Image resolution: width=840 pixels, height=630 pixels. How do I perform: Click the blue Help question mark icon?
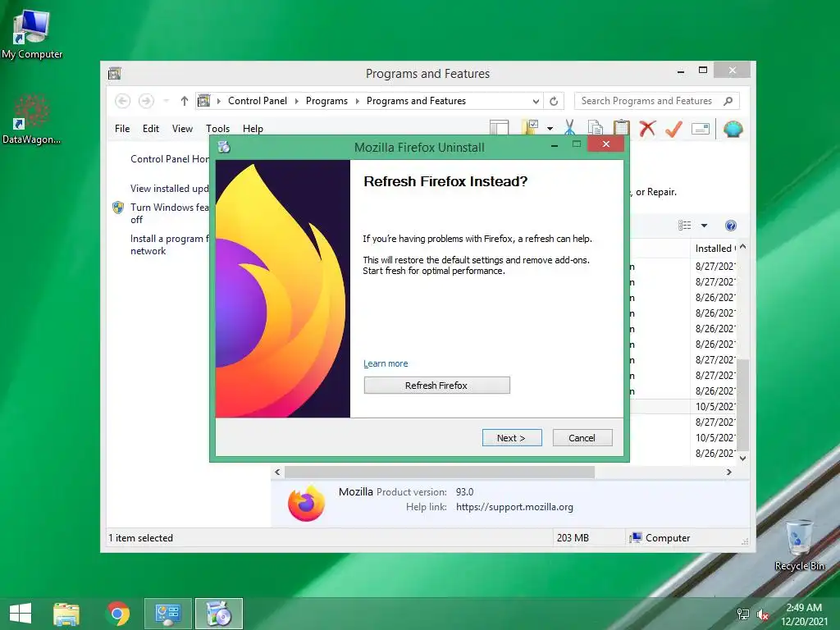pos(731,226)
